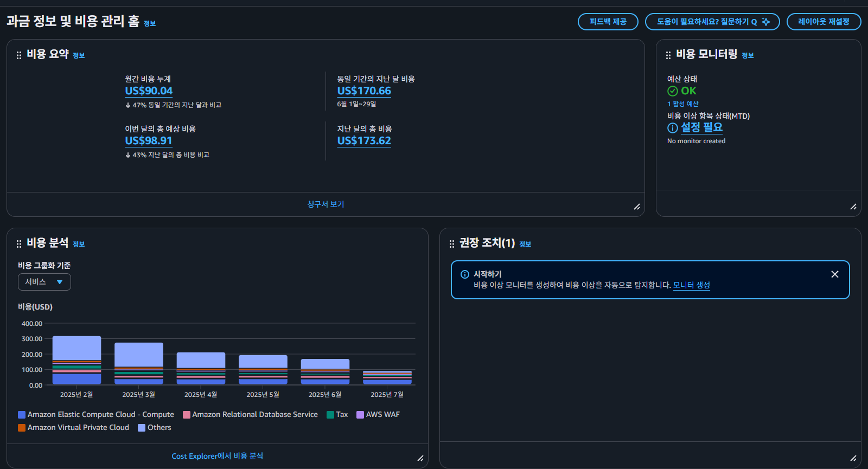Click the 설정 필요 anomaly status link
This screenshot has width=868, height=469.
coord(701,127)
